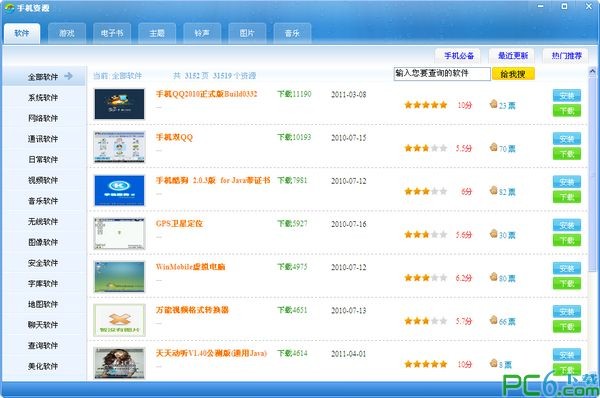The width and height of the screenshot is (600, 398).
Task: Select 系统软件 category
Action: pos(43,98)
